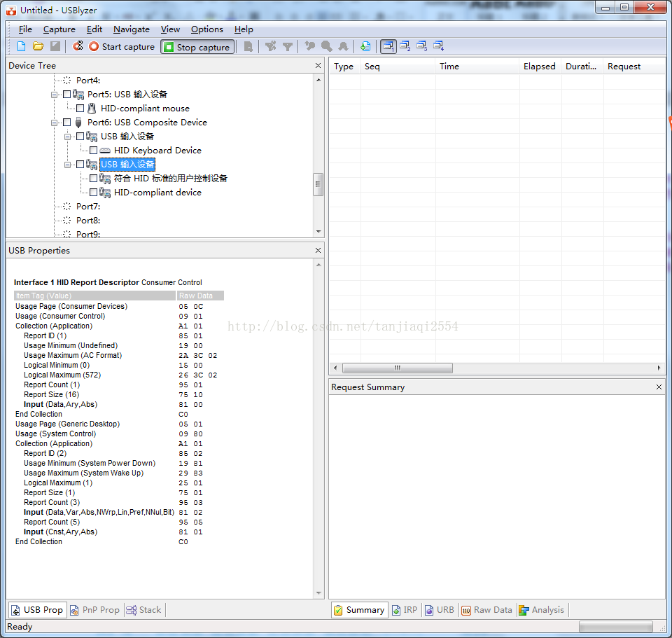This screenshot has width=672, height=638.
Task: Select window layout 4
Action: (438, 46)
